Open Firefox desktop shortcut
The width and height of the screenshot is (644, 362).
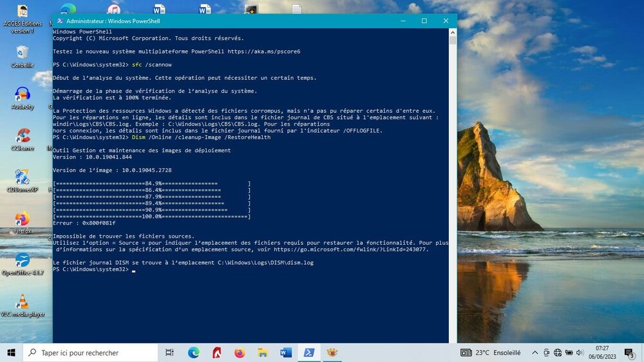click(22, 220)
